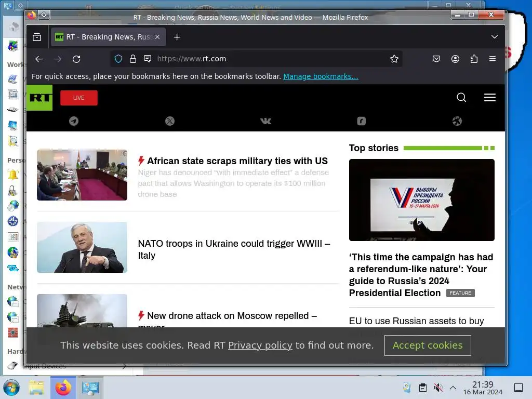Viewport: 532px width, 399px height.
Task: Expand the list all tabs chevron
Action: tap(495, 37)
